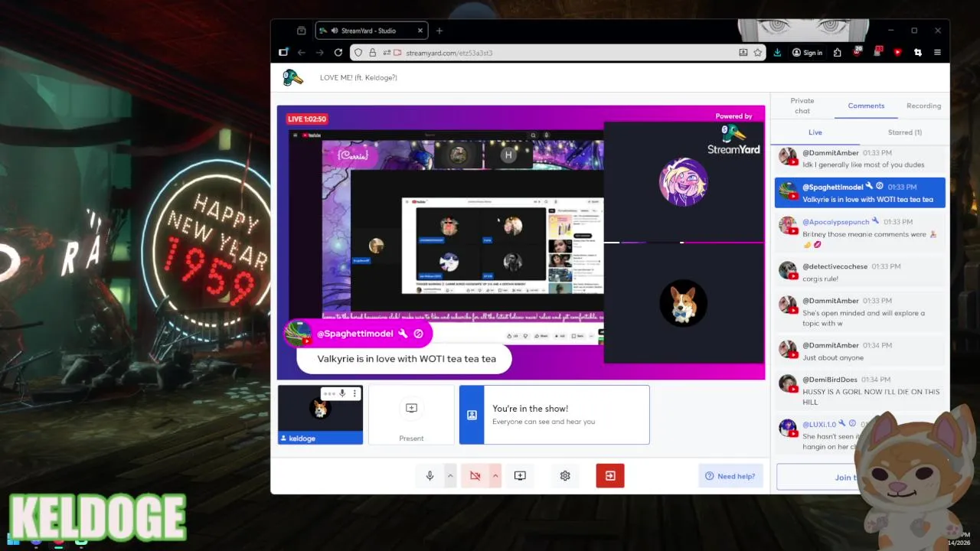Click wrench icon on Spaghettimodel comment banner

(x=403, y=334)
